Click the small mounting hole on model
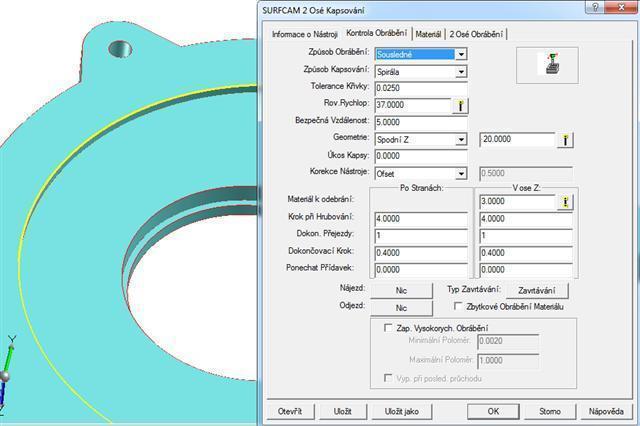Image resolution: width=640 pixels, height=426 pixels. pos(120,49)
